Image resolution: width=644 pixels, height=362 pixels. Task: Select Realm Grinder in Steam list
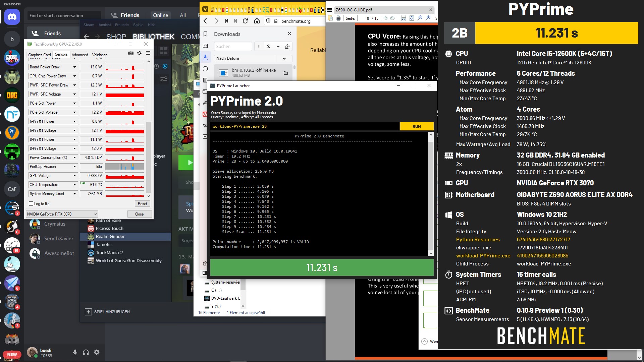pos(125,236)
